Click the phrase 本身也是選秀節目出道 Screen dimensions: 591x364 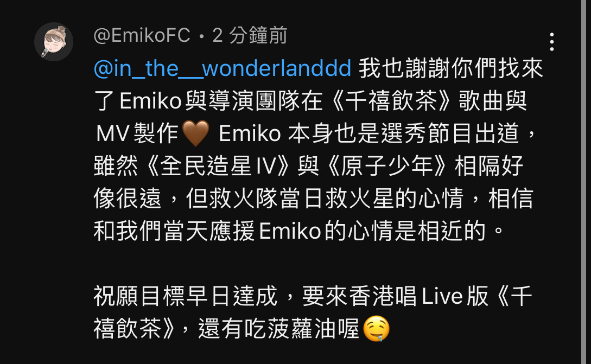(x=403, y=133)
